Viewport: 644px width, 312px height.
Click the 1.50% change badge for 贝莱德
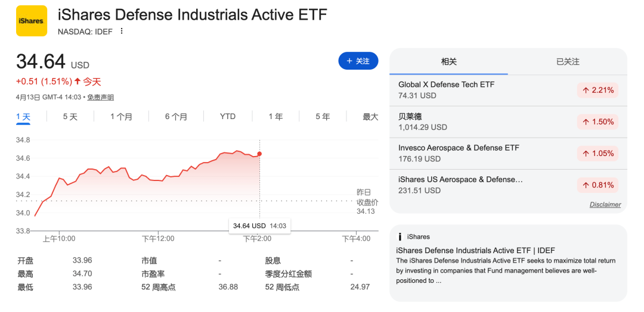click(x=598, y=121)
